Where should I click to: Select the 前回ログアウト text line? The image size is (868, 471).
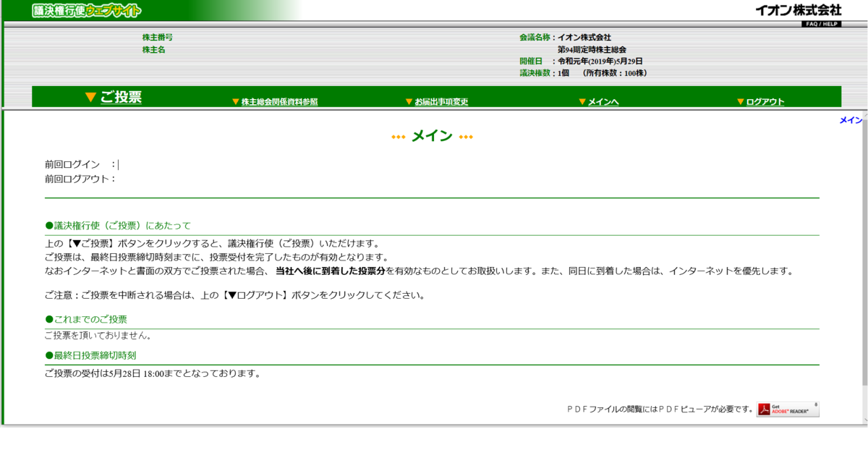point(80,179)
